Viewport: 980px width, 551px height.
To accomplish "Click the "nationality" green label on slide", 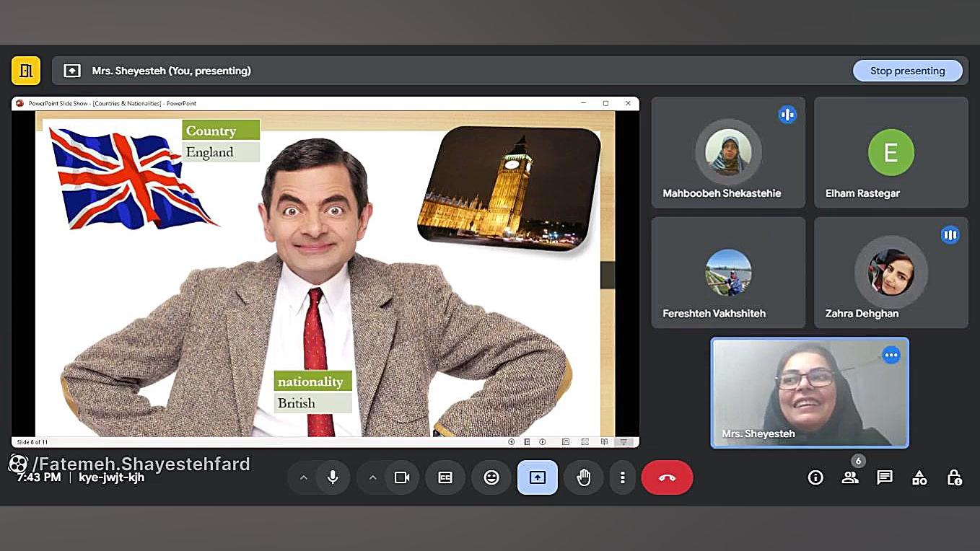I will coord(312,381).
